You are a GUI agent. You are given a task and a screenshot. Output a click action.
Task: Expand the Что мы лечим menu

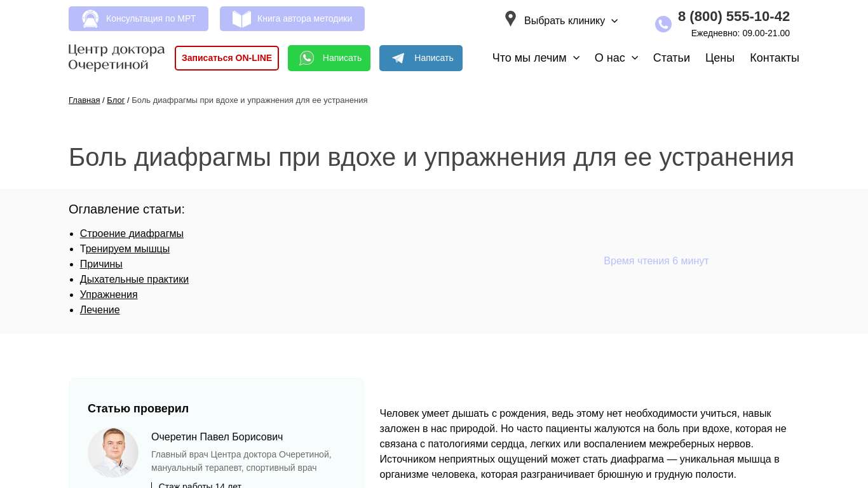536,58
